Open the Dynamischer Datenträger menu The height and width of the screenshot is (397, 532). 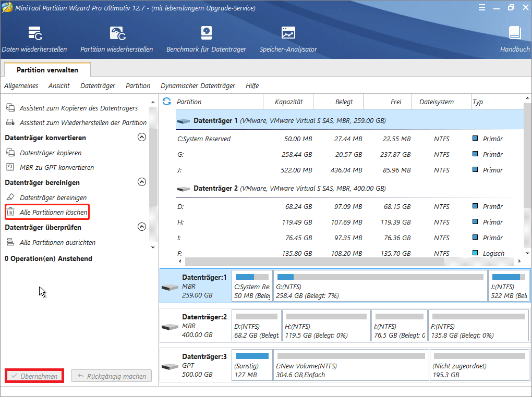(198, 86)
